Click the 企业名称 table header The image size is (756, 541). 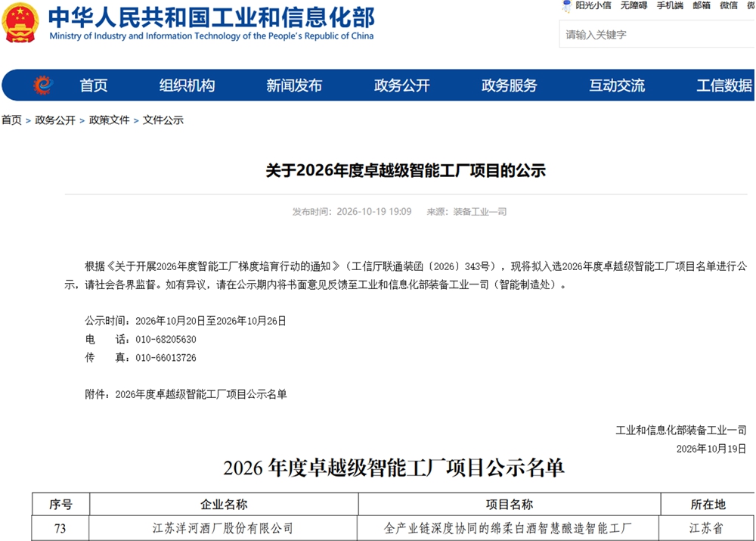pyautogui.click(x=224, y=505)
